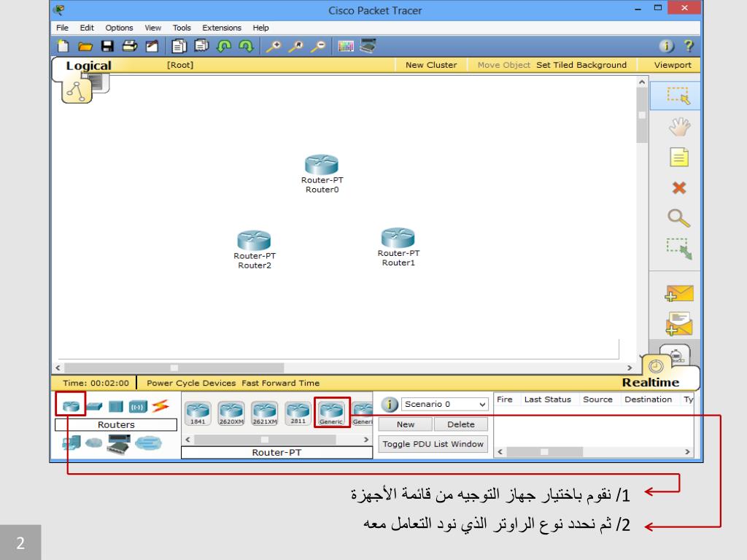Open the File menu

pyautogui.click(x=62, y=28)
